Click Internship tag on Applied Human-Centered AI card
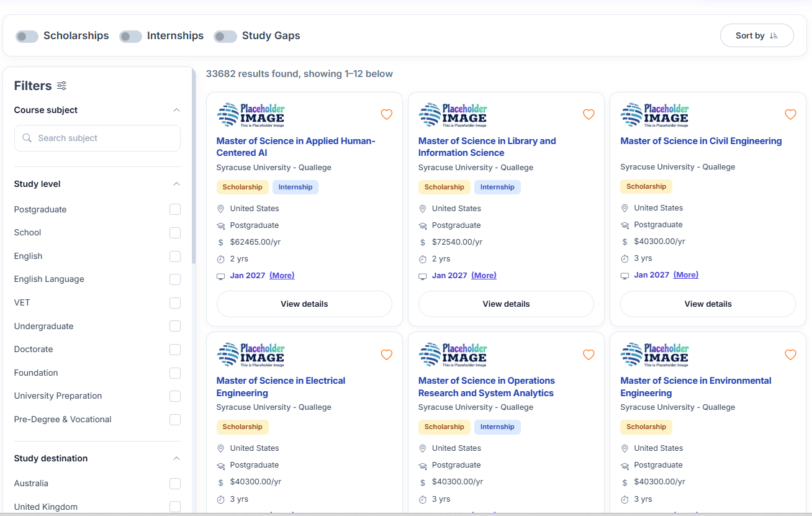Viewport: 812px width, 516px height. pyautogui.click(x=295, y=187)
